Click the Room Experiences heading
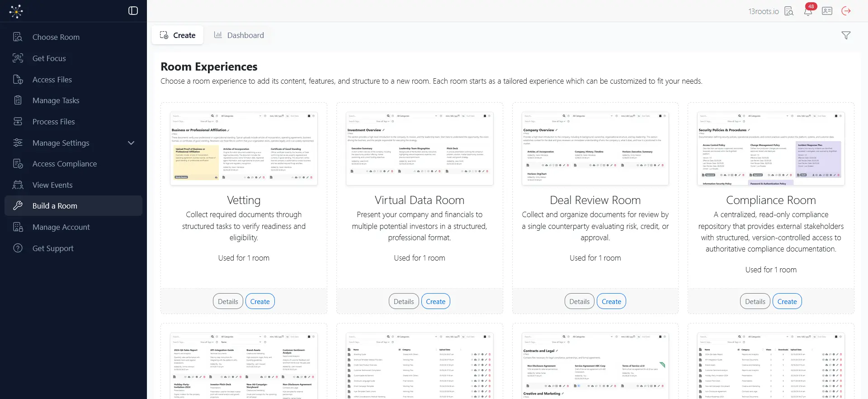The image size is (868, 399). tap(209, 66)
